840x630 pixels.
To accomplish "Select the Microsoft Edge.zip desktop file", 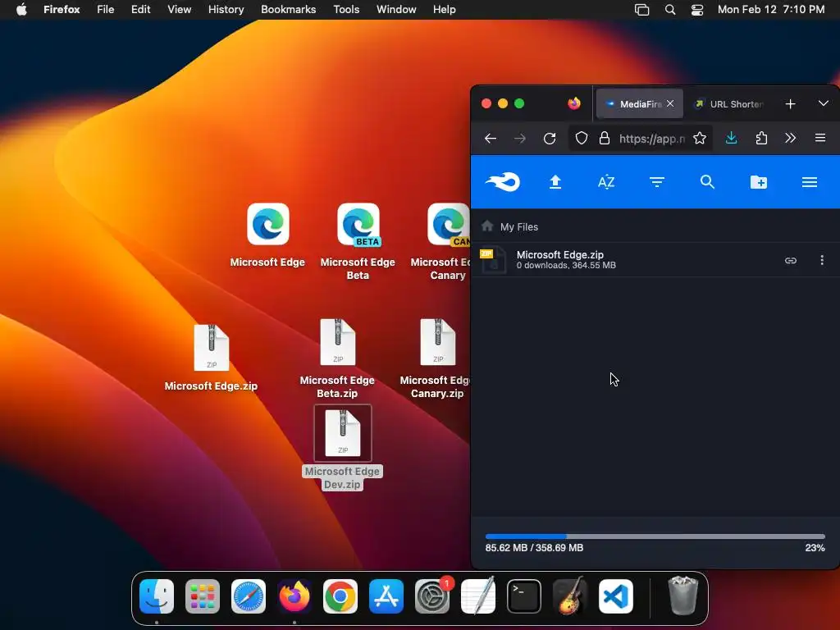I will 211,348.
